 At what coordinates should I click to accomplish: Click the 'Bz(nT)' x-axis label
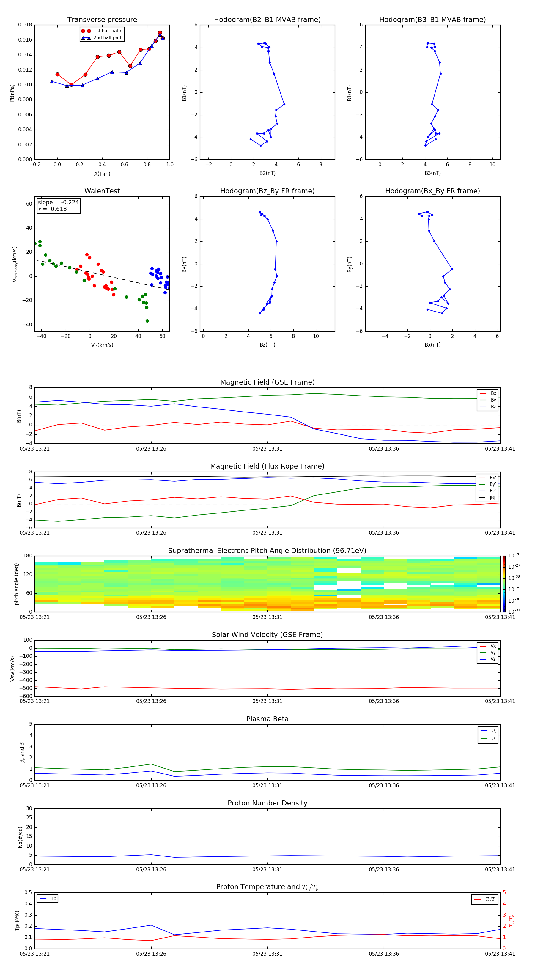(267, 345)
